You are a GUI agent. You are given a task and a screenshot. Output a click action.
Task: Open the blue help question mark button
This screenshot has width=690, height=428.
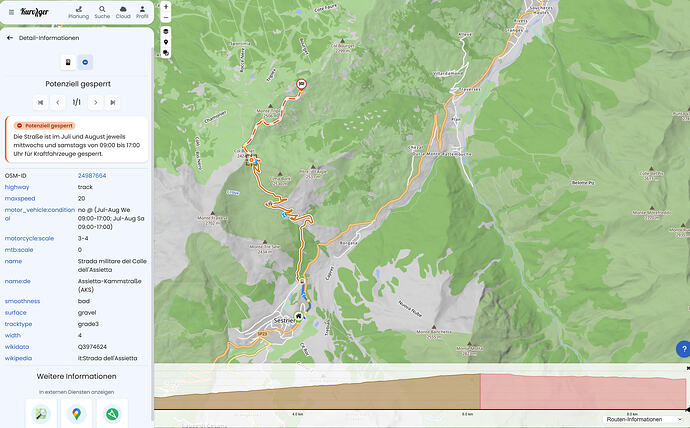click(683, 349)
